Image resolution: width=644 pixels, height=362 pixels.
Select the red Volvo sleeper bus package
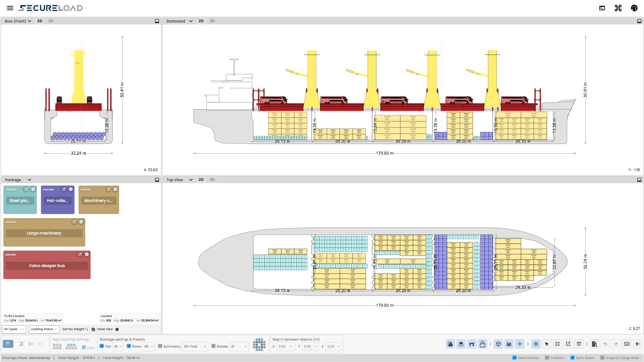(x=47, y=265)
